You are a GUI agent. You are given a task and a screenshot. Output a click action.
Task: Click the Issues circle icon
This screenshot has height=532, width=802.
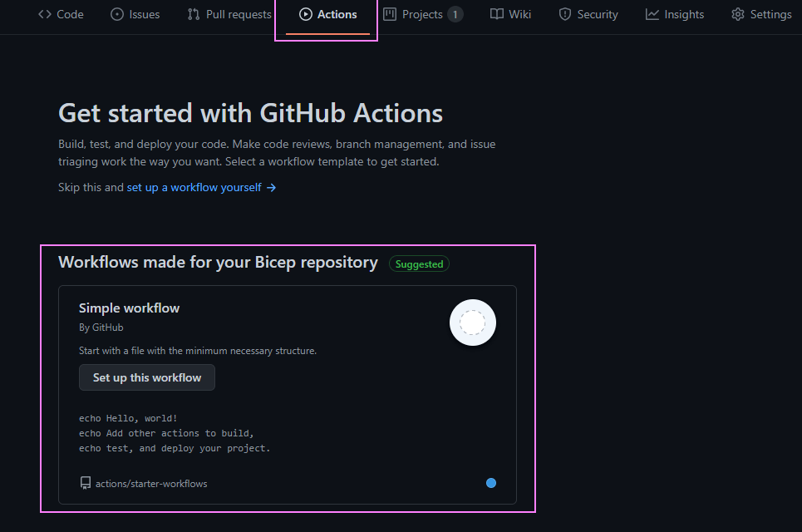click(117, 14)
